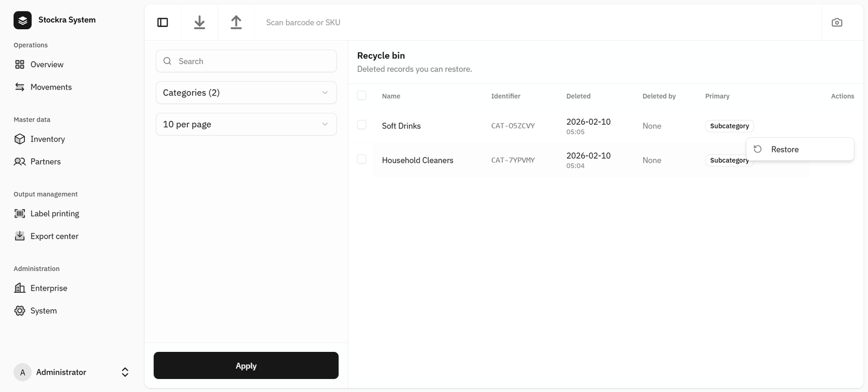868x392 pixels.
Task: Click the upload arrow icon in toolbar
Action: point(236,22)
